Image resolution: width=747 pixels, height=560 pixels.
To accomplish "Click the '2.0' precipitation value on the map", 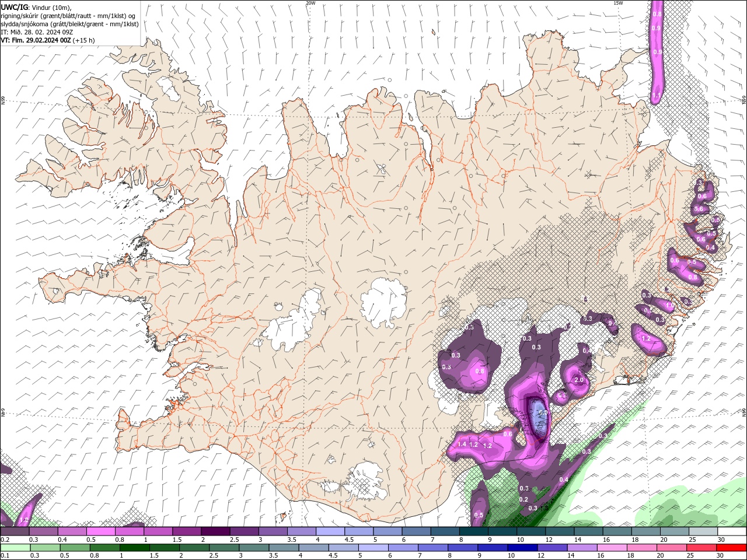I will click(579, 380).
